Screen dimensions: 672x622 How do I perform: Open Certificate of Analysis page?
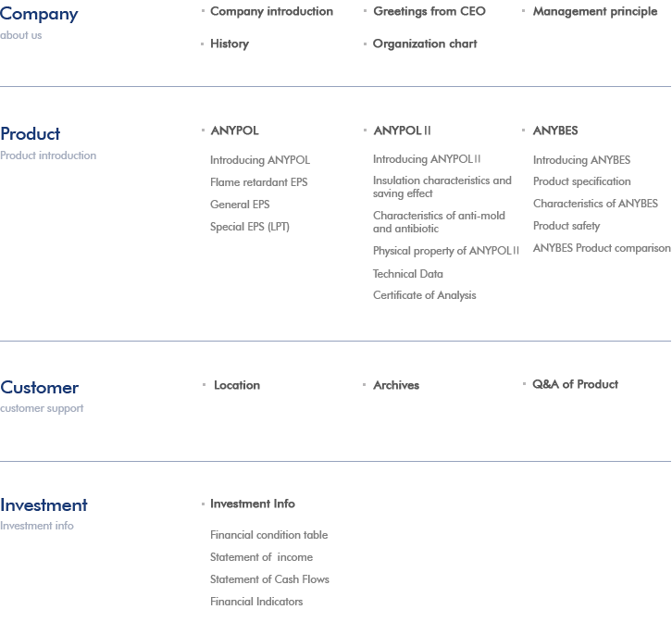[424, 295]
